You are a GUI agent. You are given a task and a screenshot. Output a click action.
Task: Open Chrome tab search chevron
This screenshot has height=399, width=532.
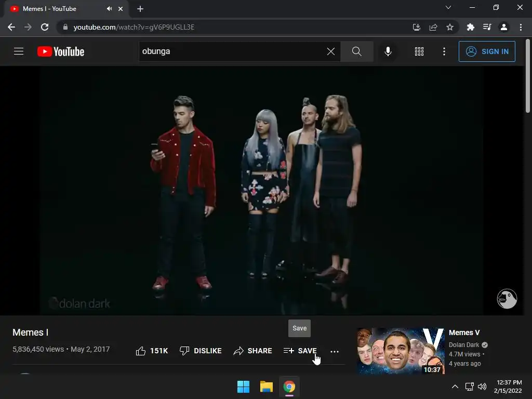(448, 7)
